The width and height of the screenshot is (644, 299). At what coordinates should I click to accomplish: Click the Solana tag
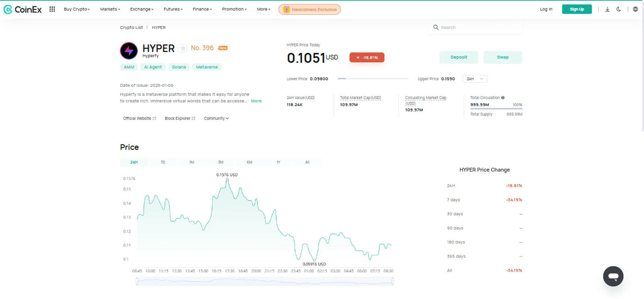point(179,67)
